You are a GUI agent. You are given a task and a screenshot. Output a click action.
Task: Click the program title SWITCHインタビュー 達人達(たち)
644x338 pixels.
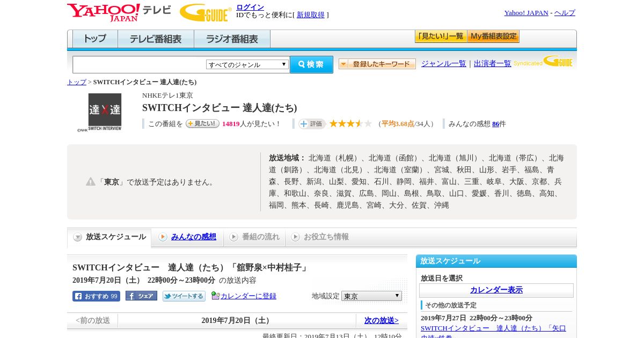(x=219, y=108)
